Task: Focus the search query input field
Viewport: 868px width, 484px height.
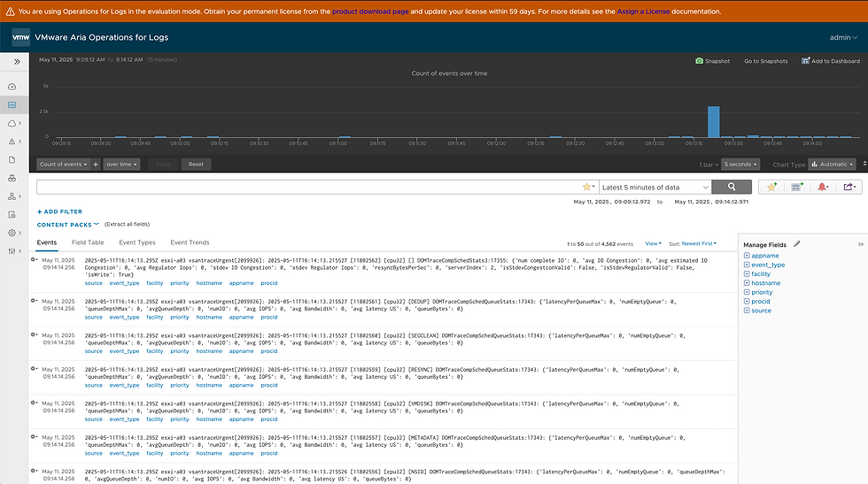Action: point(309,187)
